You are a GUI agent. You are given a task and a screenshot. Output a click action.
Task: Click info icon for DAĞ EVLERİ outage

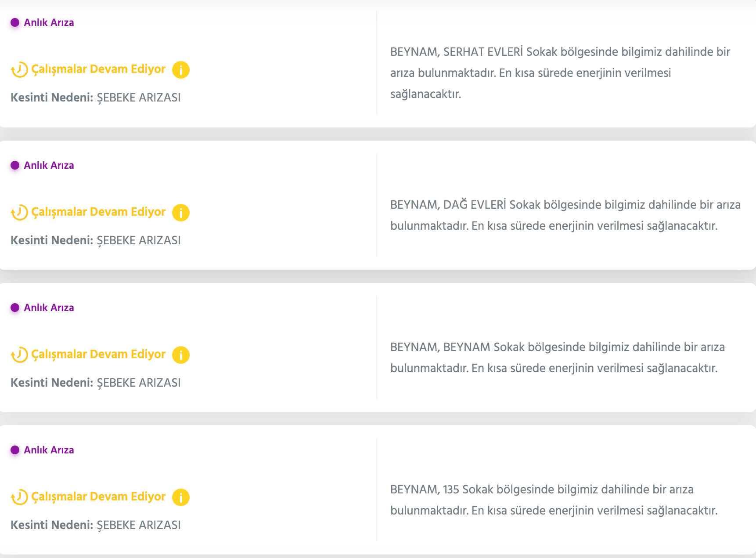(x=180, y=213)
